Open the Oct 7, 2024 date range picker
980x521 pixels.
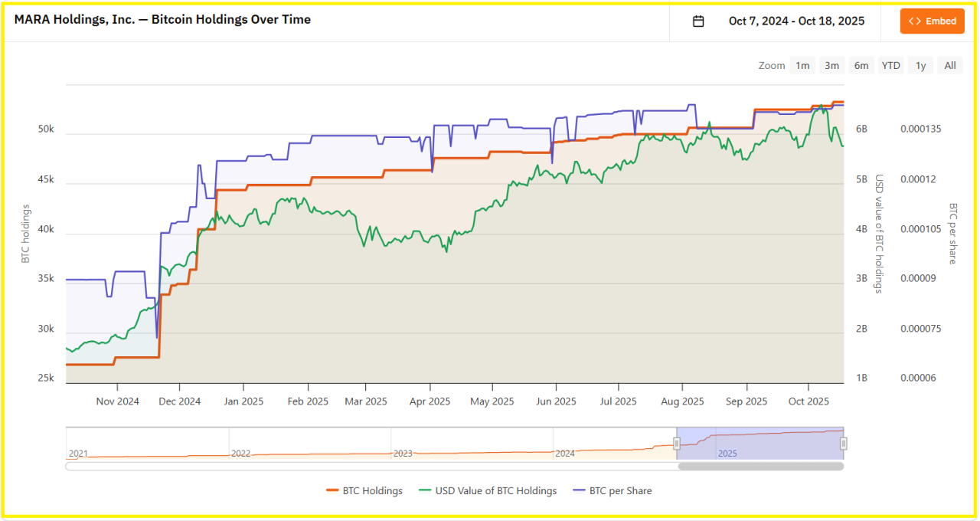point(796,21)
